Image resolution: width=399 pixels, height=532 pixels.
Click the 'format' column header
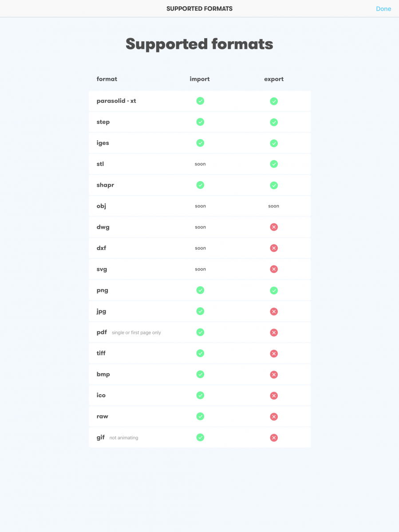(107, 79)
